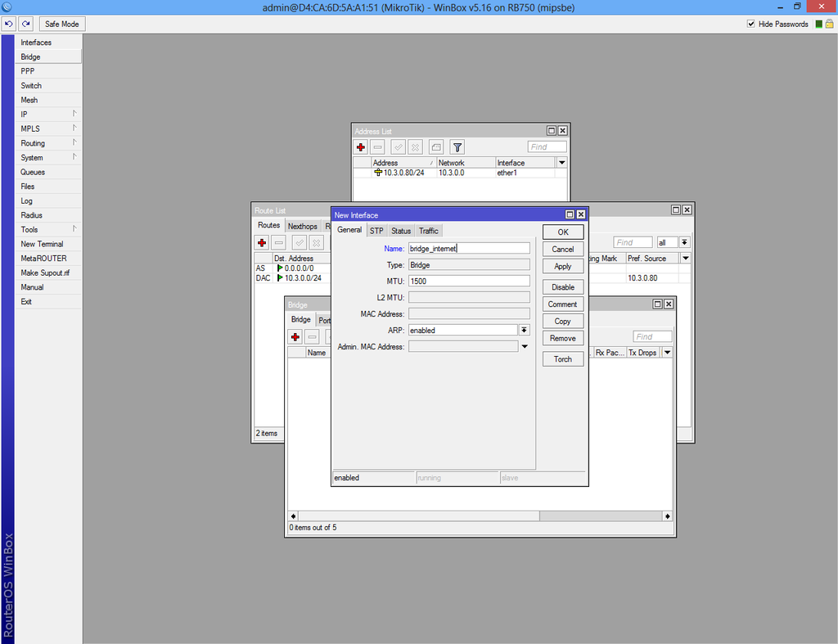Click the enable checkmark icon in Route List toolbar
This screenshot has width=838, height=644.
point(298,241)
